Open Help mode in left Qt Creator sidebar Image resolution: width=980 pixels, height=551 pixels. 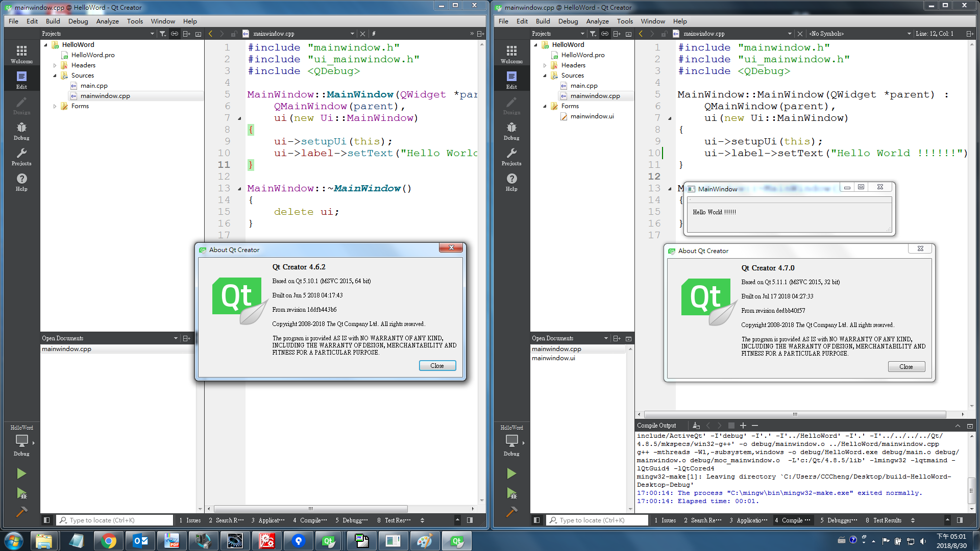point(21,182)
